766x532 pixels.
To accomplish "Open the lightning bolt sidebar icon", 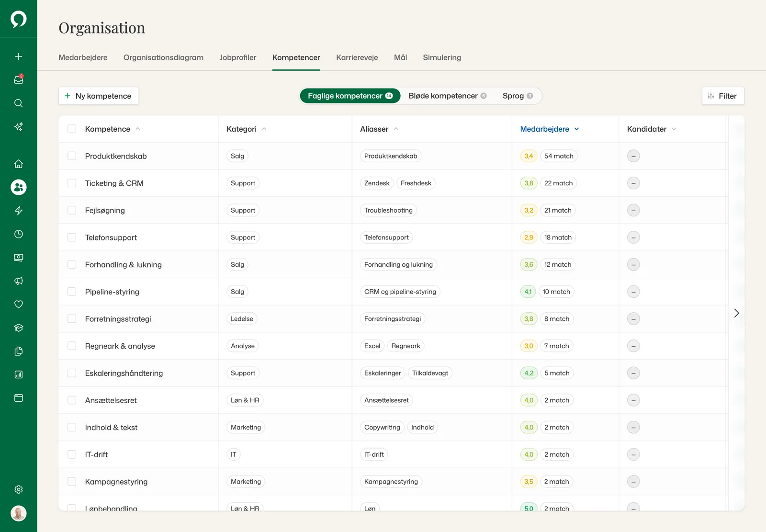I will tap(19, 211).
